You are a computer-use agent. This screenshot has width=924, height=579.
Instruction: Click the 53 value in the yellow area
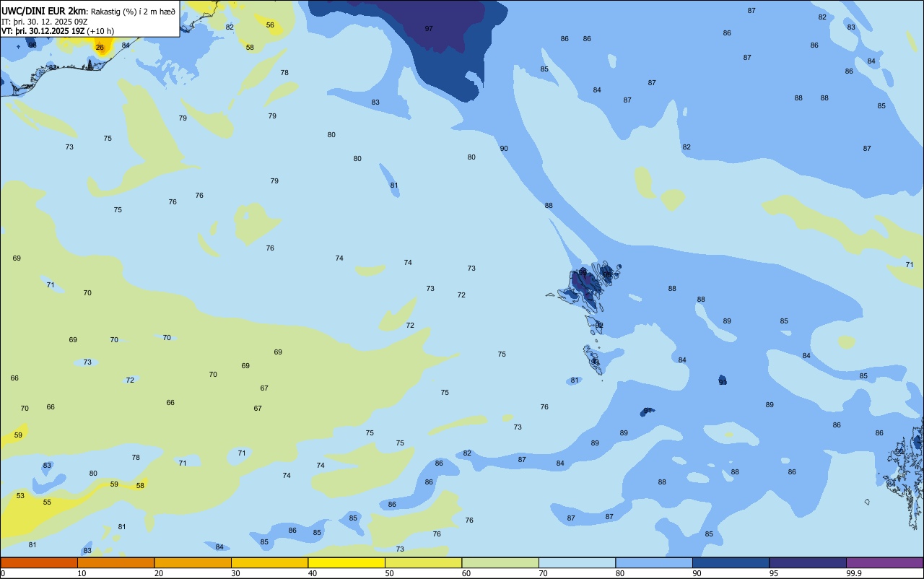(20, 496)
